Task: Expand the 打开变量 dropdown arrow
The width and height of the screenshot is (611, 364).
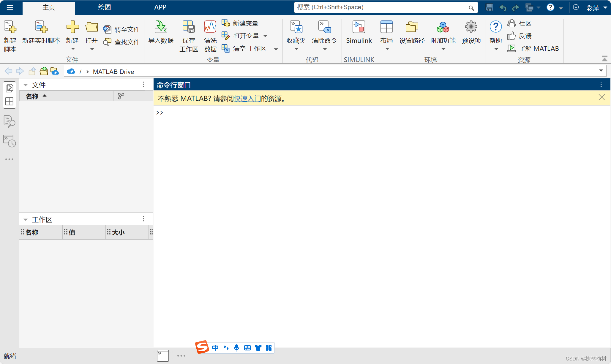Action: click(265, 36)
